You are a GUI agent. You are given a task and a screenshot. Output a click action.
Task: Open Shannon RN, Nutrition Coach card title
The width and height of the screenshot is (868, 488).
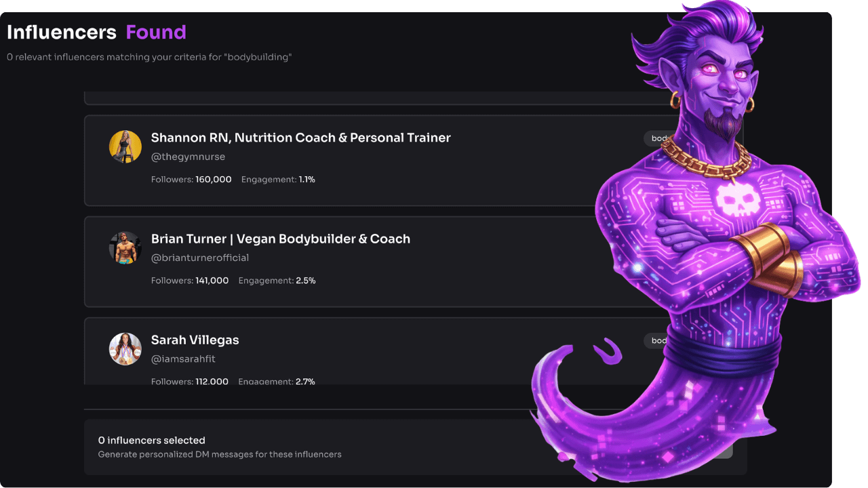pyautogui.click(x=300, y=138)
